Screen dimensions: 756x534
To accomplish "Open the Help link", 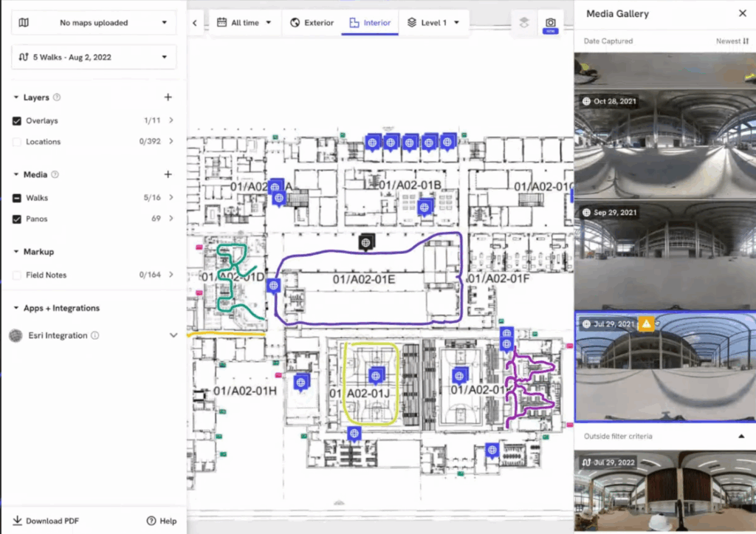I will click(162, 521).
